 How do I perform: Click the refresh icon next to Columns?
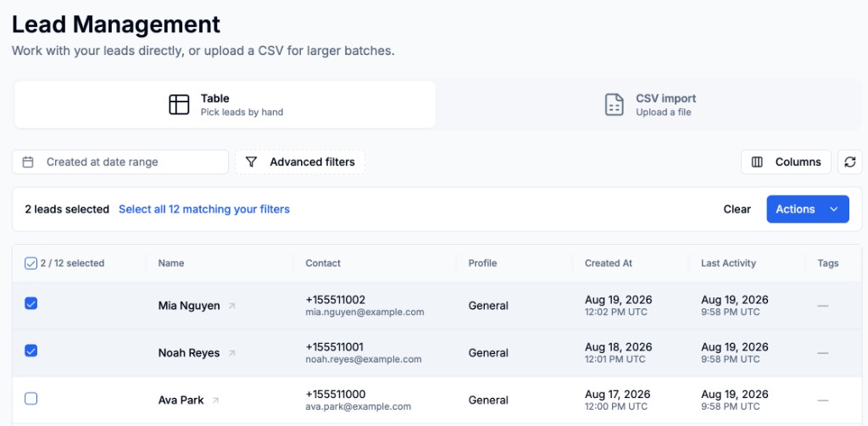(x=849, y=162)
